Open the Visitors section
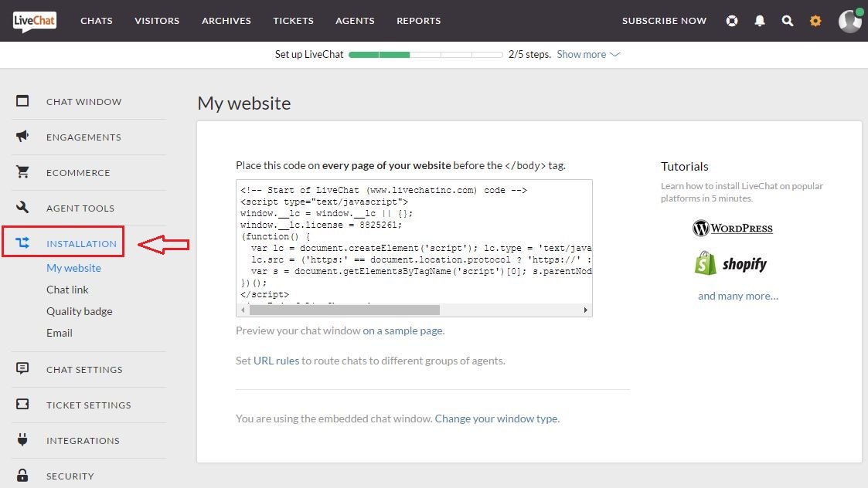Image resolution: width=868 pixels, height=488 pixels. click(157, 21)
